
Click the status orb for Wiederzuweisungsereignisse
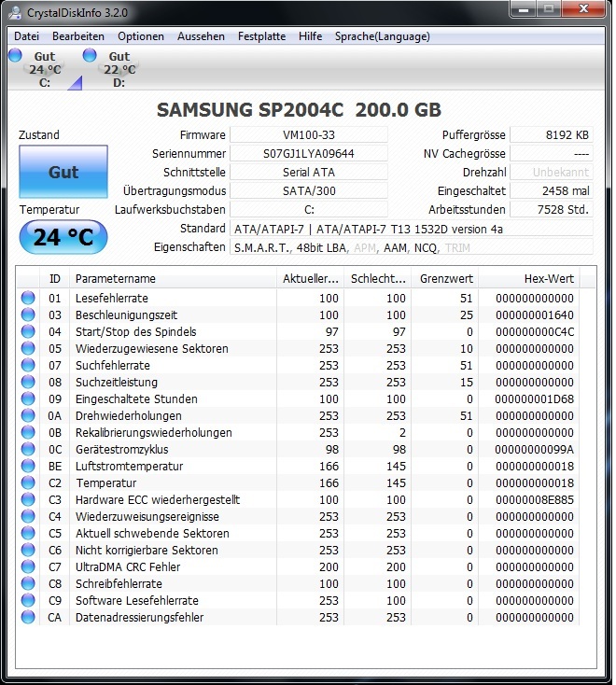(x=28, y=516)
